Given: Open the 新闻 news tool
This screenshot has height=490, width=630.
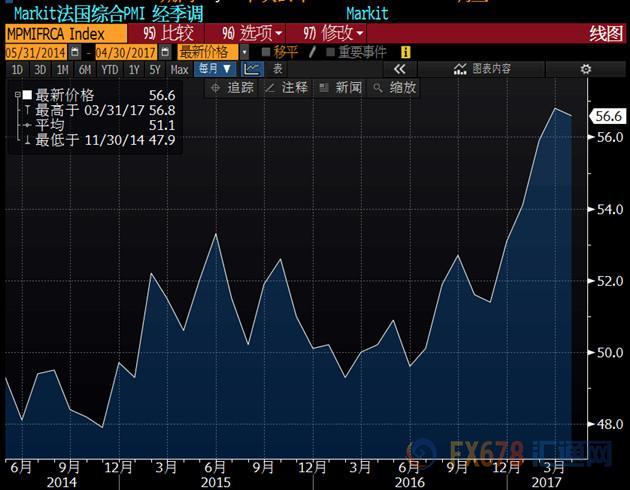Looking at the screenshot, I should 341,88.
